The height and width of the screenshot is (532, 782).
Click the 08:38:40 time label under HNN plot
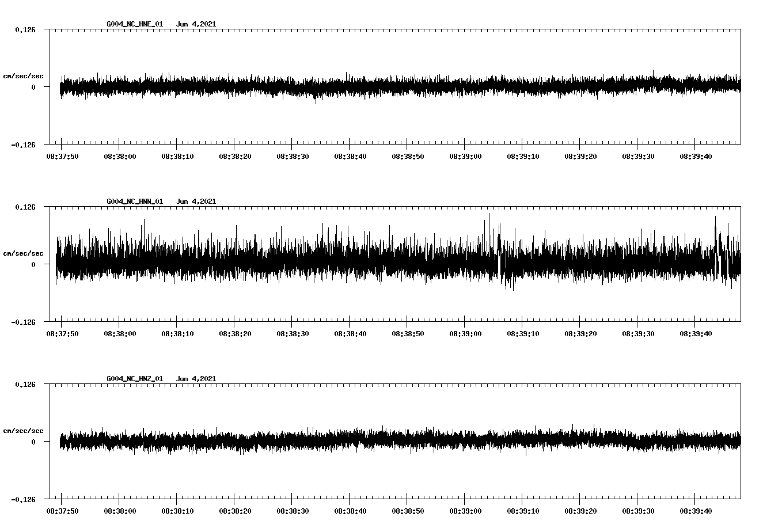(350, 334)
